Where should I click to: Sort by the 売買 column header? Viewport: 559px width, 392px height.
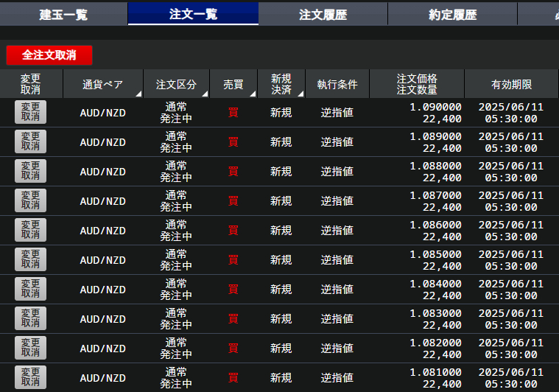tap(233, 84)
